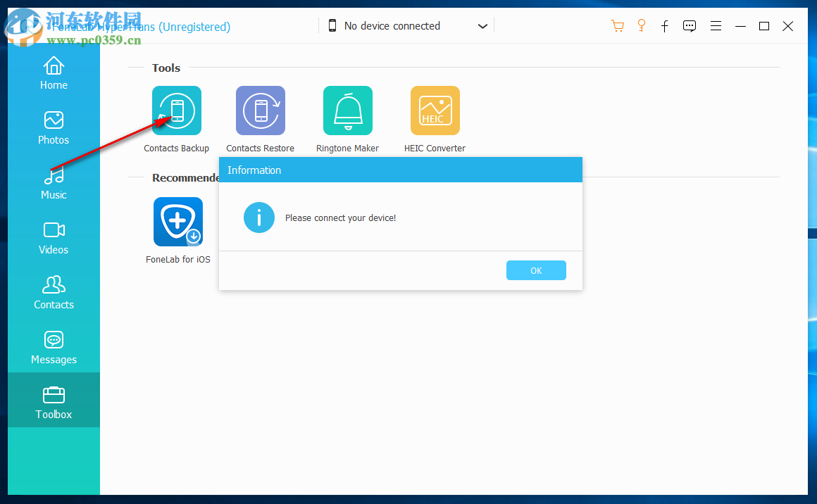Open the Ringtone Maker tool

347,111
